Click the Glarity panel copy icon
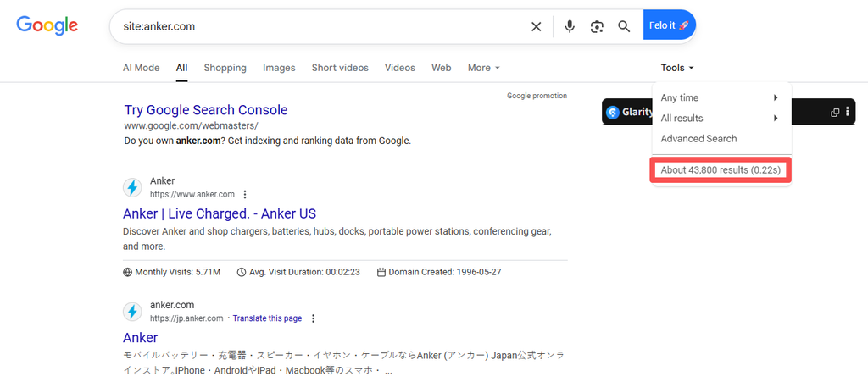Screen dimensions: 868x382 tap(835, 112)
